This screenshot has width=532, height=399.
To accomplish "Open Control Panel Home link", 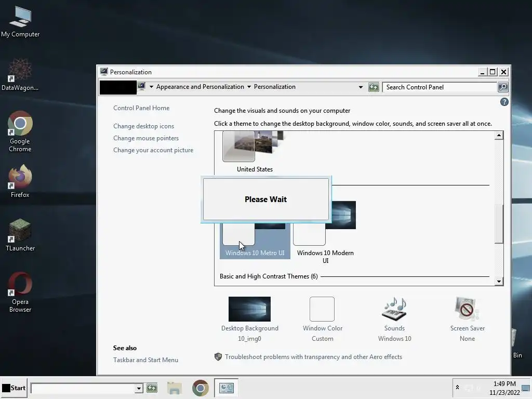I will 141,108.
